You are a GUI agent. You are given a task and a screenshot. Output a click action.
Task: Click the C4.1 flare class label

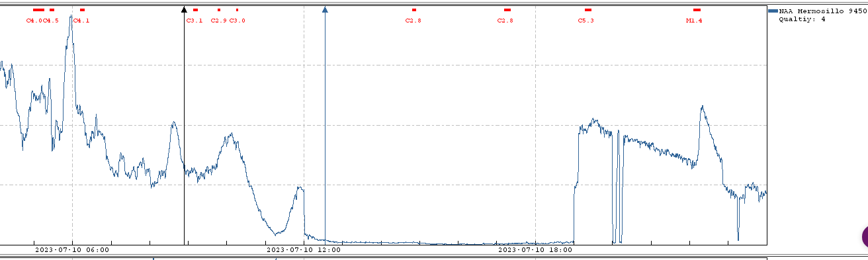(81, 21)
